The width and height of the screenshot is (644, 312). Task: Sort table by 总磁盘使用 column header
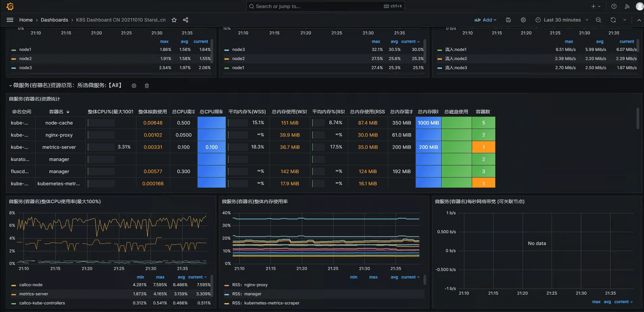click(x=456, y=112)
